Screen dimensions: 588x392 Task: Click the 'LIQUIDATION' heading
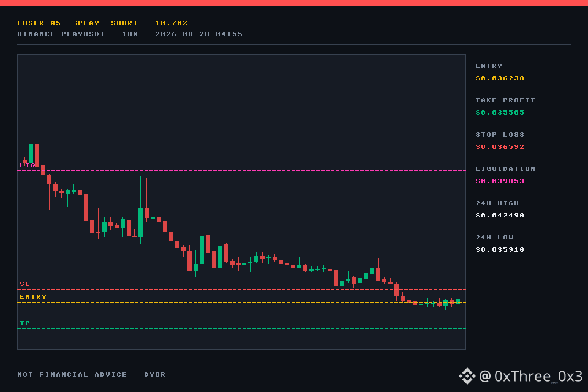point(505,169)
